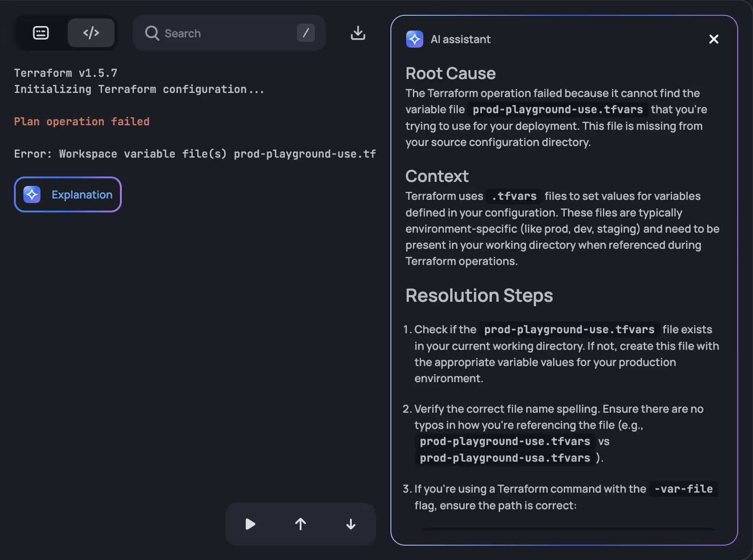Click the Terraform v1.5.7 log line

(x=66, y=73)
